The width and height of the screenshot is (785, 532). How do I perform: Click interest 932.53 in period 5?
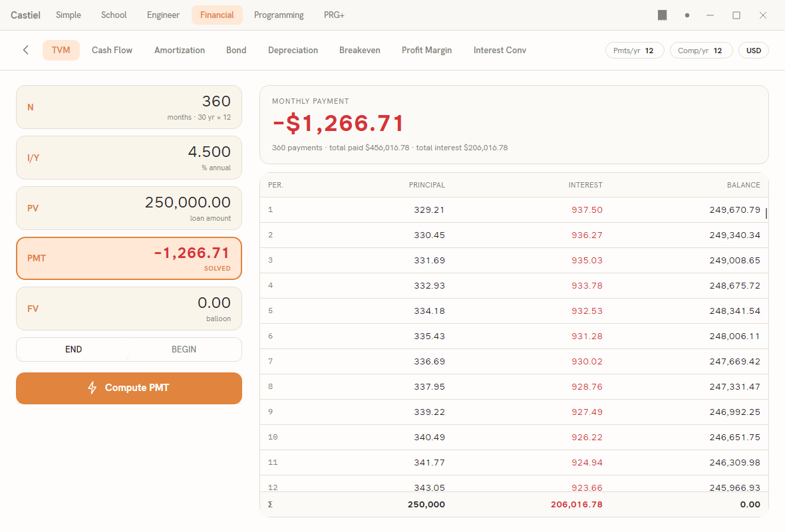pyautogui.click(x=587, y=311)
